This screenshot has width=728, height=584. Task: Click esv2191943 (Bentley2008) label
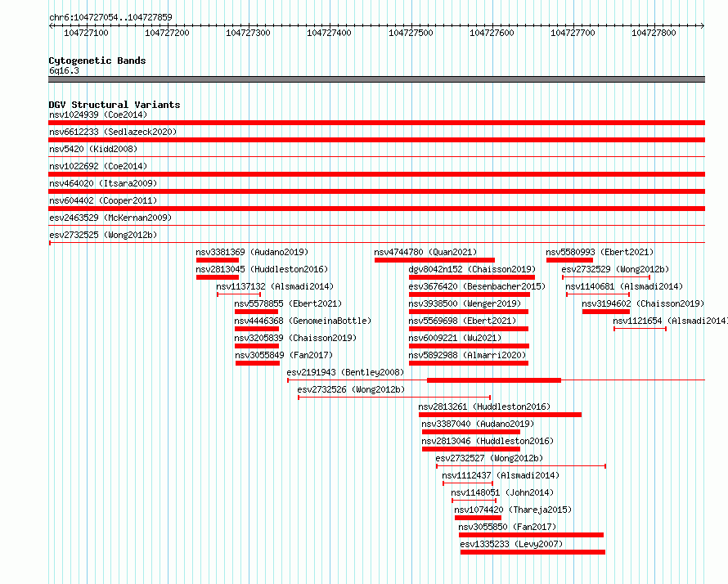pos(345,372)
